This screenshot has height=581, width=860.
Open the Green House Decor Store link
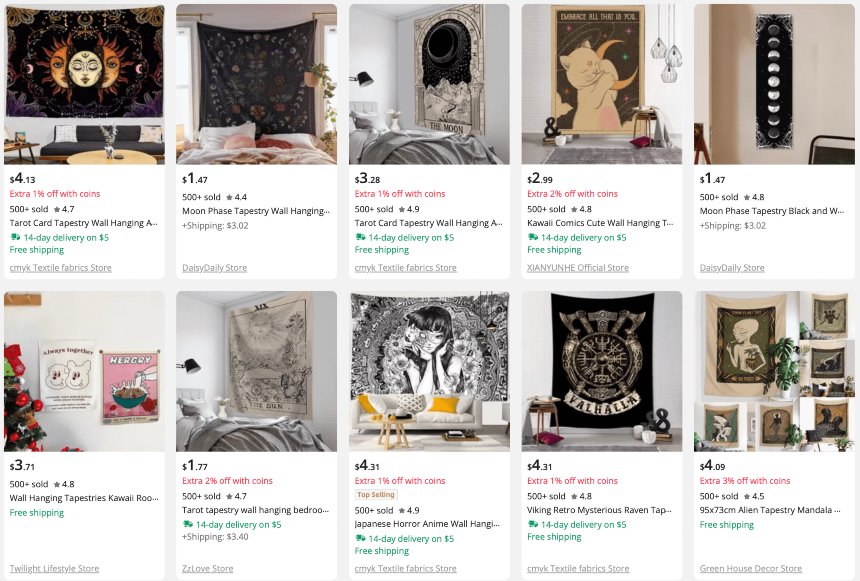[750, 569]
